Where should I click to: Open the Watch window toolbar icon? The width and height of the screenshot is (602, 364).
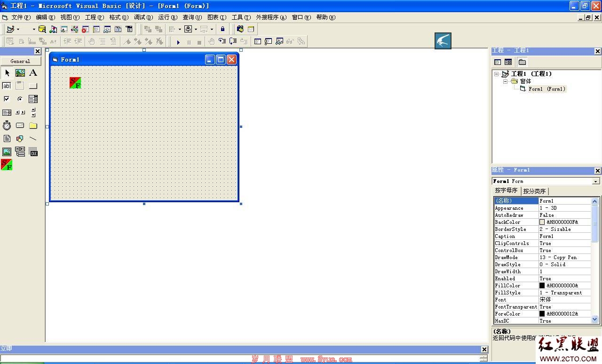(x=279, y=41)
